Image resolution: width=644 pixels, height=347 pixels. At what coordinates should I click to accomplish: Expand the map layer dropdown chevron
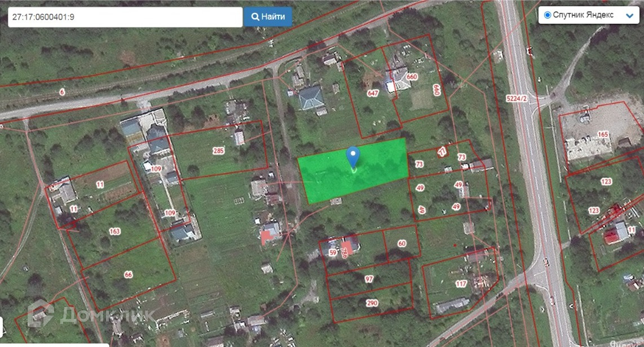pos(630,16)
